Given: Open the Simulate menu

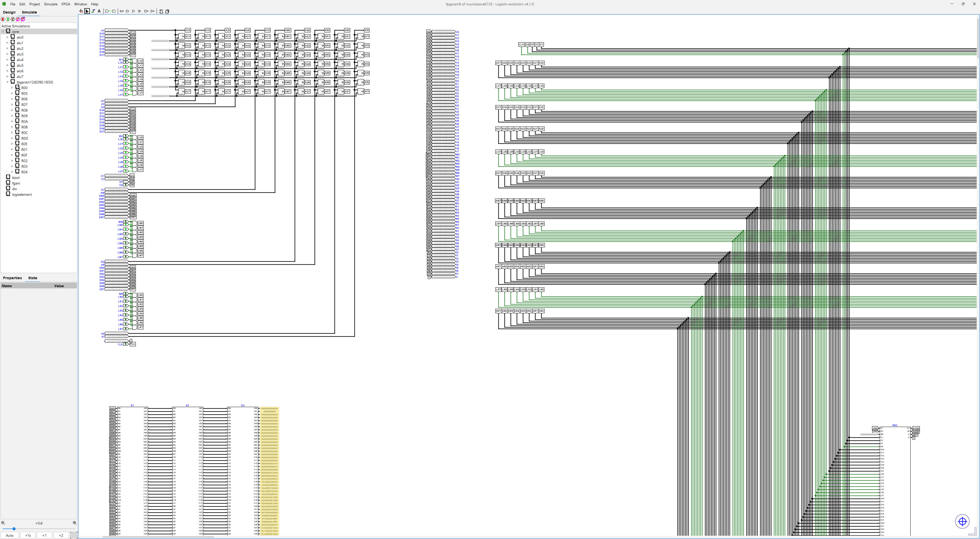Looking at the screenshot, I should pyautogui.click(x=51, y=4).
